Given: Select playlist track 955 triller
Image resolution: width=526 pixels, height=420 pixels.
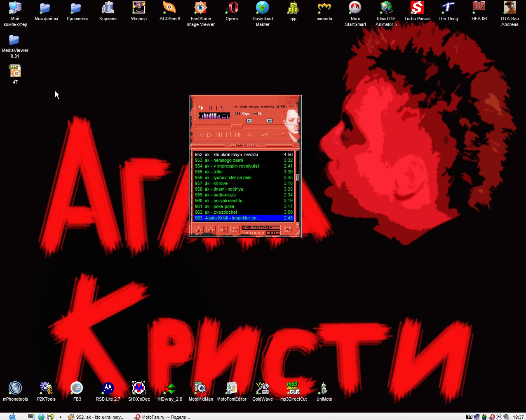Looking at the screenshot, I should pos(244,172).
